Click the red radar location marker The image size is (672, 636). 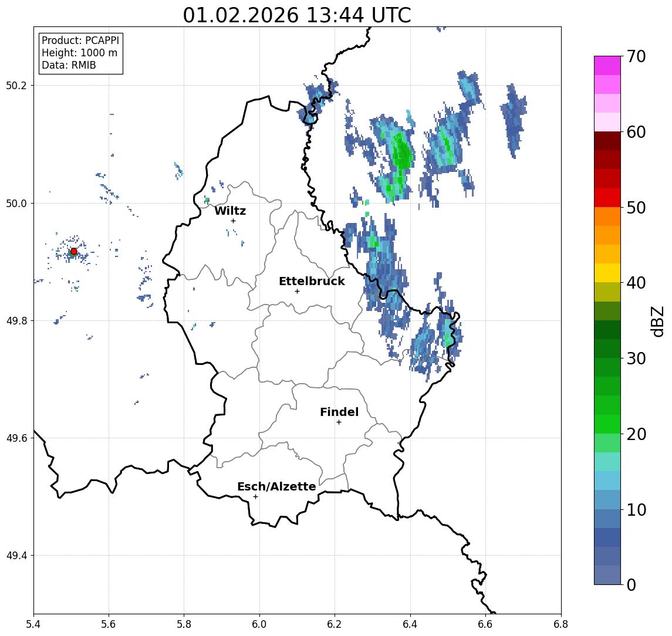point(74,252)
